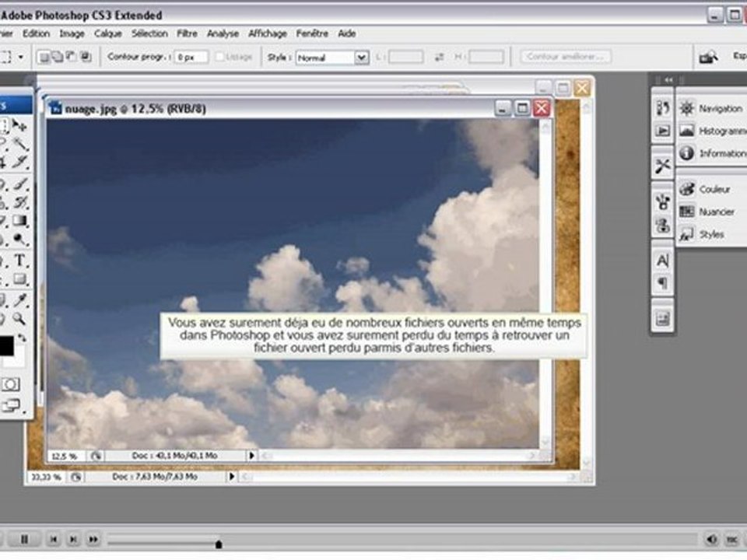Screen dimensions: 747x560
Task: Choose New selection mode
Action: coord(44,57)
